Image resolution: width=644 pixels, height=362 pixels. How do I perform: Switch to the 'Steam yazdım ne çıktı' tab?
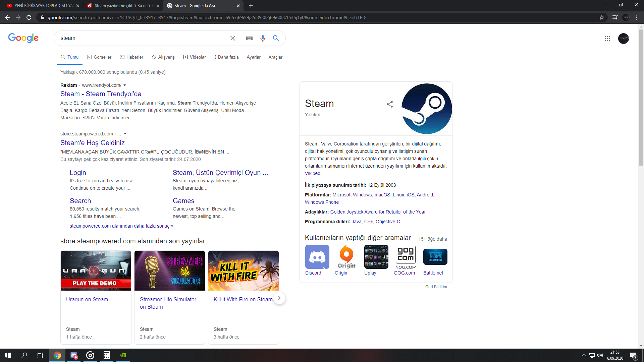[123, 6]
